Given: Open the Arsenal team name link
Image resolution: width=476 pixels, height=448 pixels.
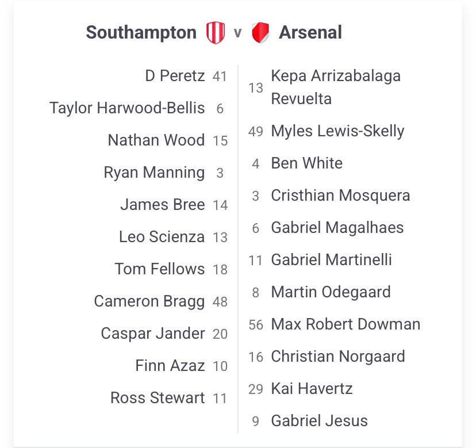Looking at the screenshot, I should [x=310, y=33].
